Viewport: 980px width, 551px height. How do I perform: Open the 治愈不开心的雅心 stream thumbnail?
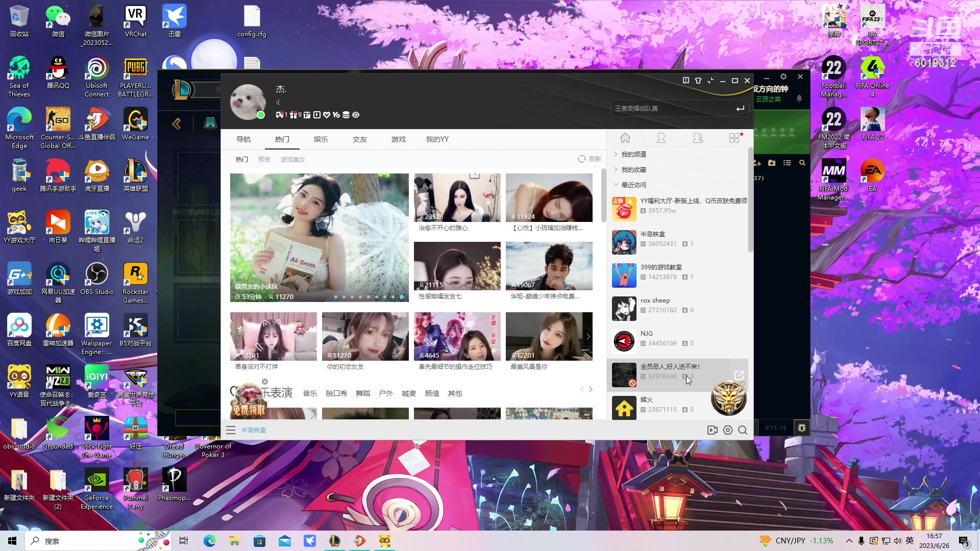(457, 197)
